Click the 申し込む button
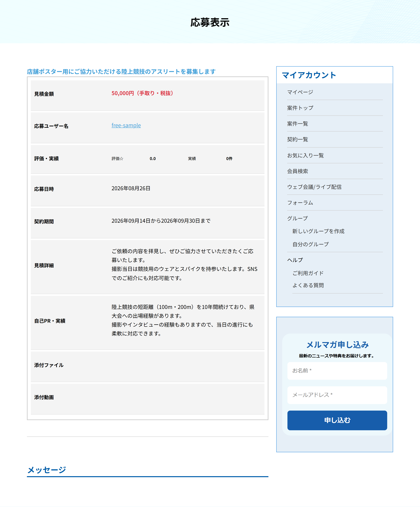 [337, 420]
